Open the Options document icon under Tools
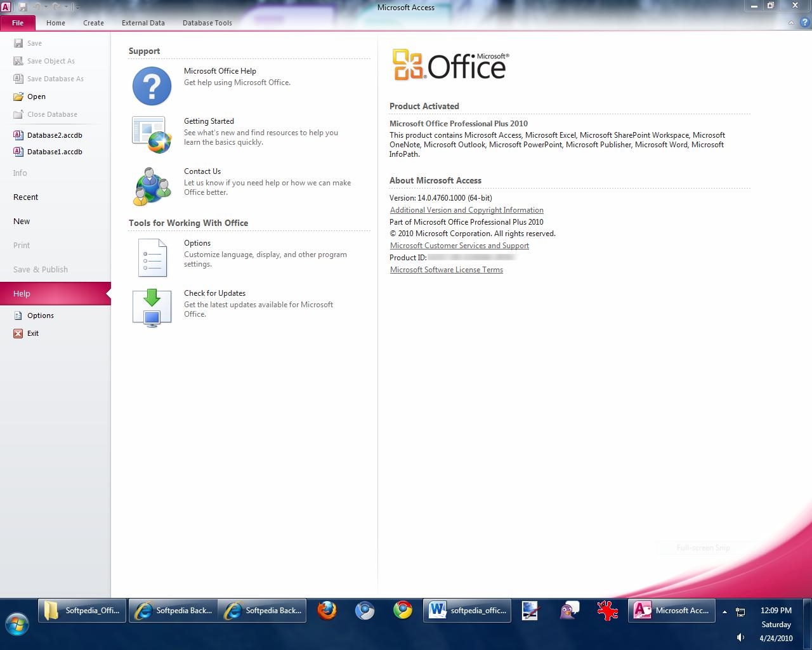 (152, 258)
